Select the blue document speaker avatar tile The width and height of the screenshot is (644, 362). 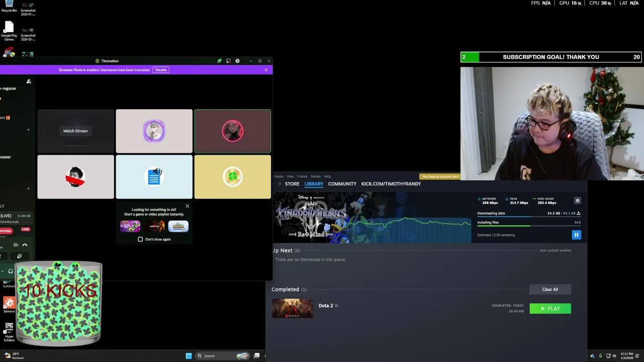154,177
